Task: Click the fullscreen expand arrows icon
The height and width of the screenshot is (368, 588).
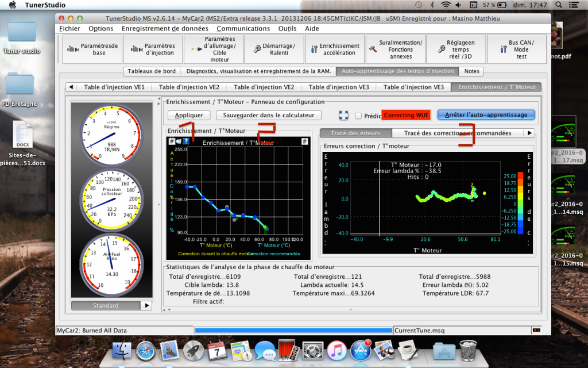Action: click(x=343, y=115)
